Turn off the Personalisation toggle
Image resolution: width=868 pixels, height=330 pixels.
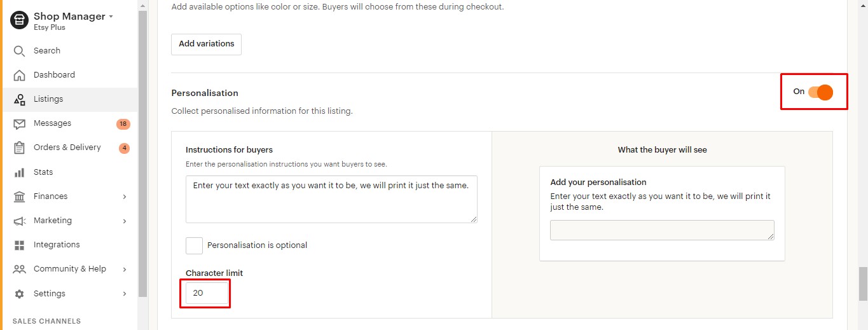click(x=820, y=92)
